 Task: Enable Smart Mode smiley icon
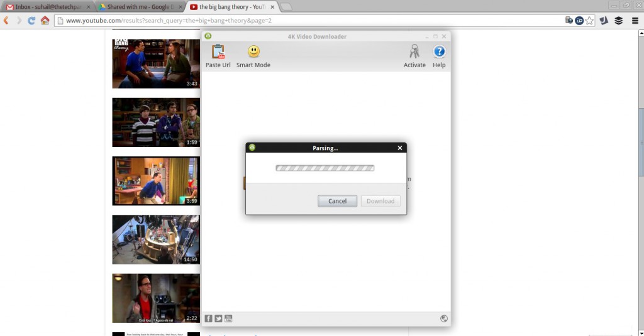(x=253, y=51)
